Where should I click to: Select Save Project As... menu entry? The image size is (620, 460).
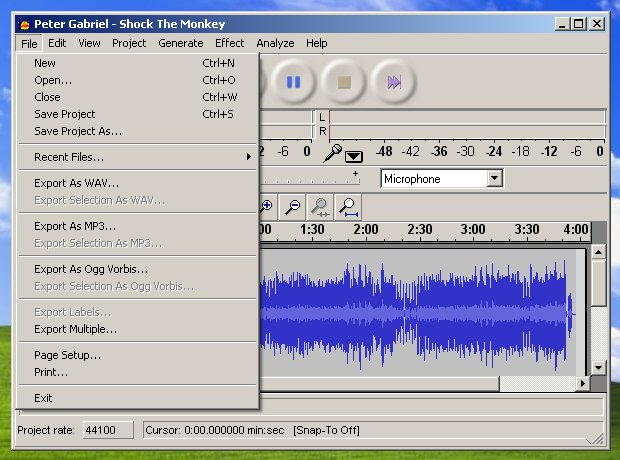tap(138, 131)
